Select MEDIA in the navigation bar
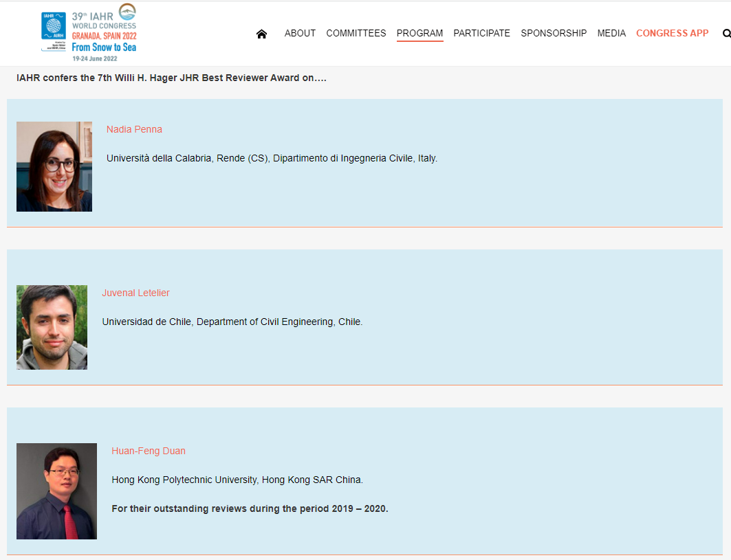The width and height of the screenshot is (731, 560). [x=611, y=33]
